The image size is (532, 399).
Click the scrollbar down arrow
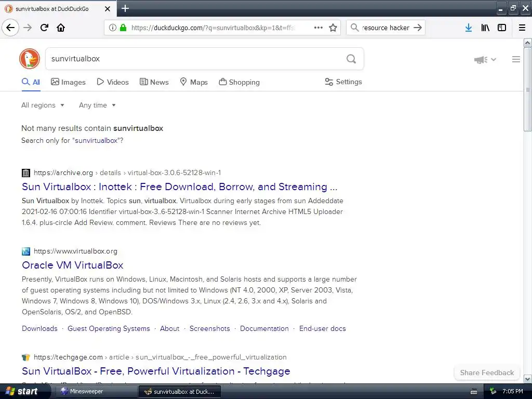(x=527, y=379)
